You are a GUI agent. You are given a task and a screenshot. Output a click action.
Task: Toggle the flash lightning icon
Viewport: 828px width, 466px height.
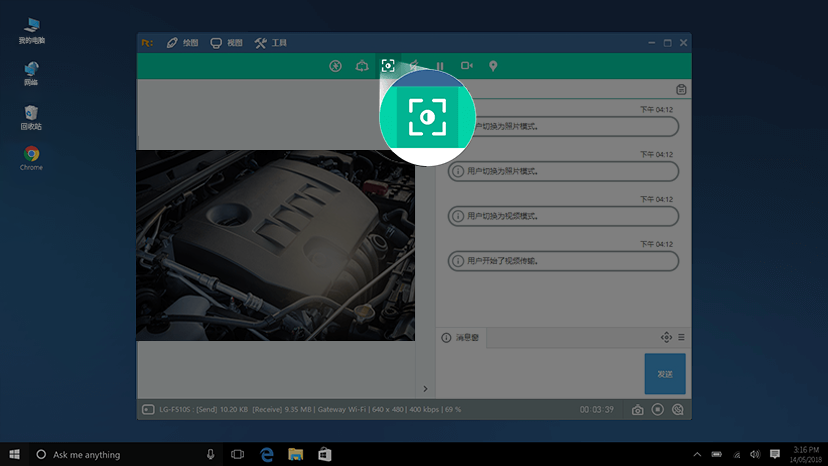coord(414,66)
